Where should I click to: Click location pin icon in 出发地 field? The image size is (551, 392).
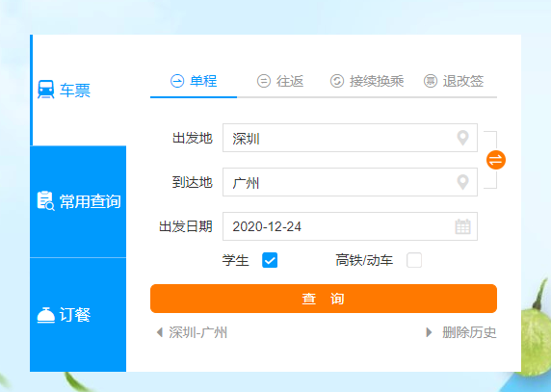462,138
